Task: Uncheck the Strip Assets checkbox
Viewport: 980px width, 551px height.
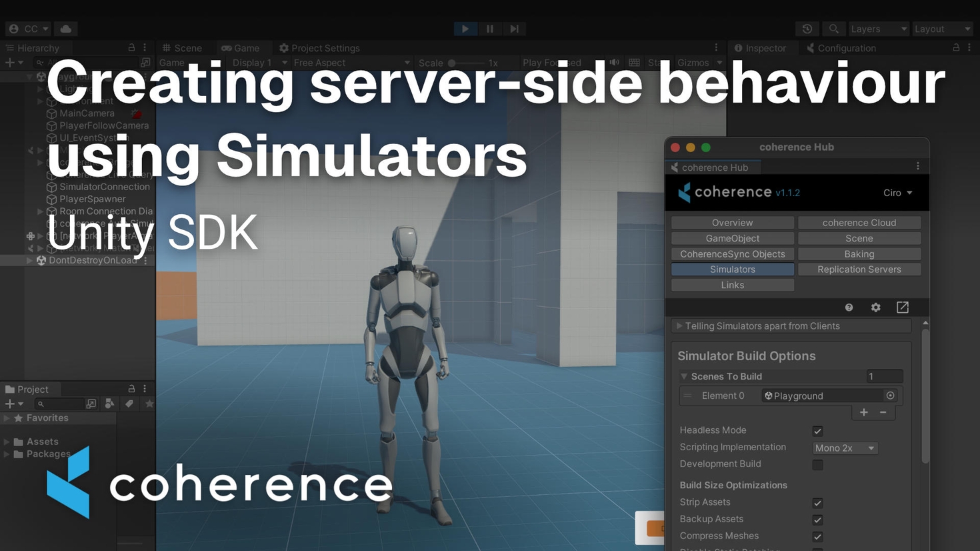Action: click(817, 503)
